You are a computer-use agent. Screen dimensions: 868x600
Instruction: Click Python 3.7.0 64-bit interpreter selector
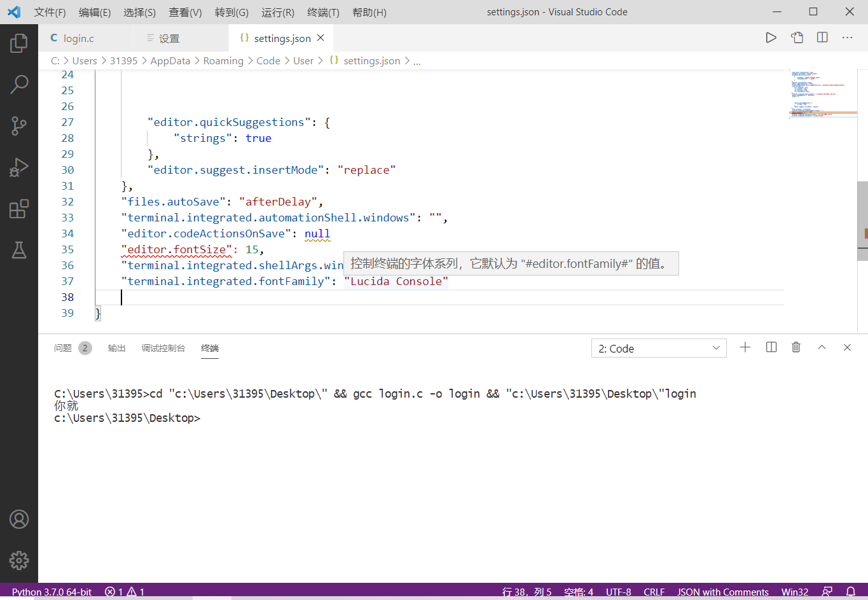52,592
